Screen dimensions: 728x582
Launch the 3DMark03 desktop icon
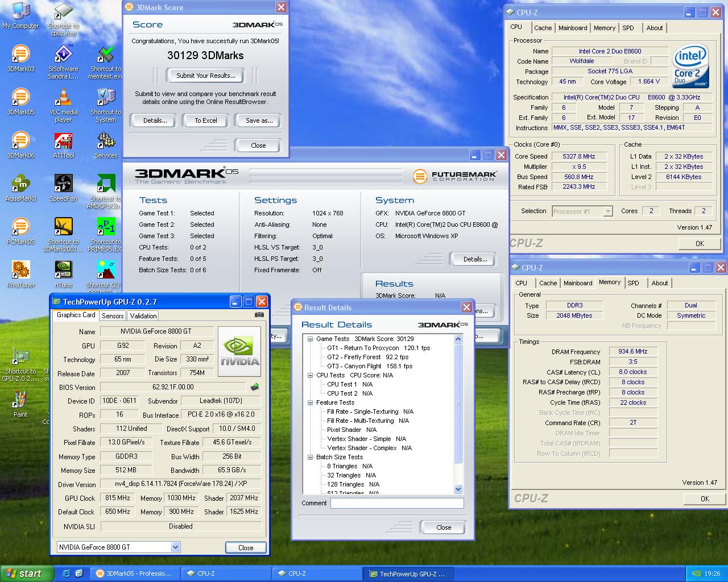(20, 59)
